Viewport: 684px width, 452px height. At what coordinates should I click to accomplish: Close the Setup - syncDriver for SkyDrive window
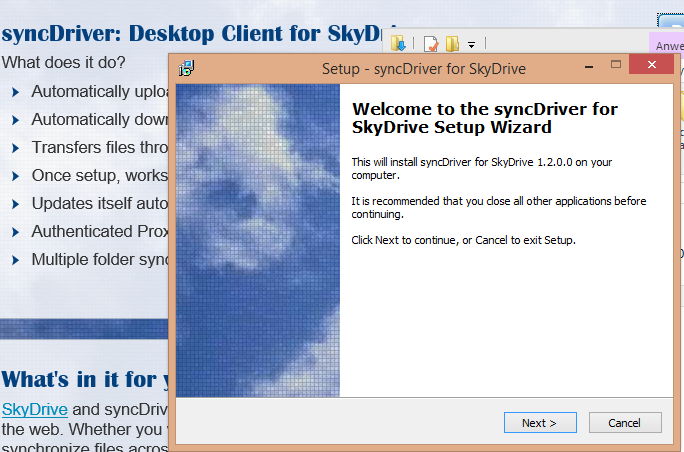[652, 65]
